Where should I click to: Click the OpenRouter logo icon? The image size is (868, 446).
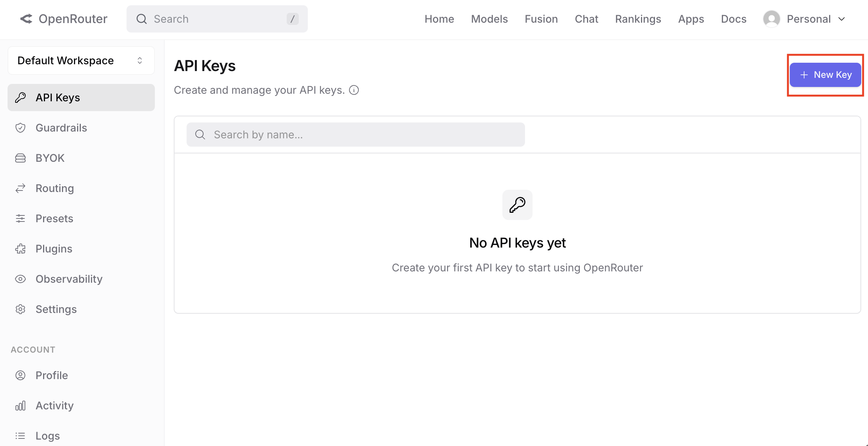[26, 19]
